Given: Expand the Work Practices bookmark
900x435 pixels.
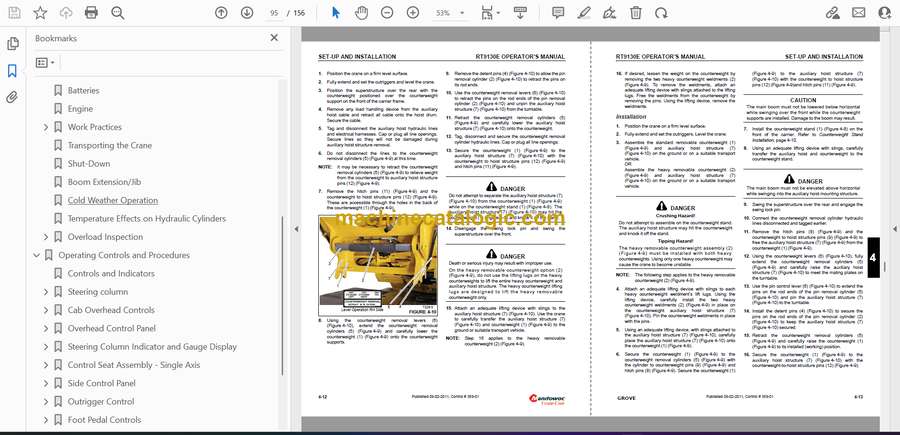Looking at the screenshot, I should (46, 127).
